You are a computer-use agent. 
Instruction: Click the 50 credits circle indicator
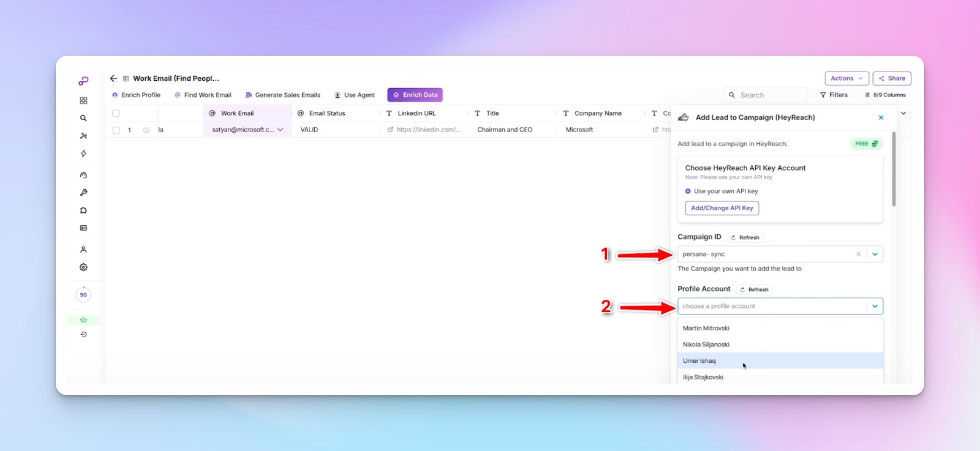[x=83, y=295]
